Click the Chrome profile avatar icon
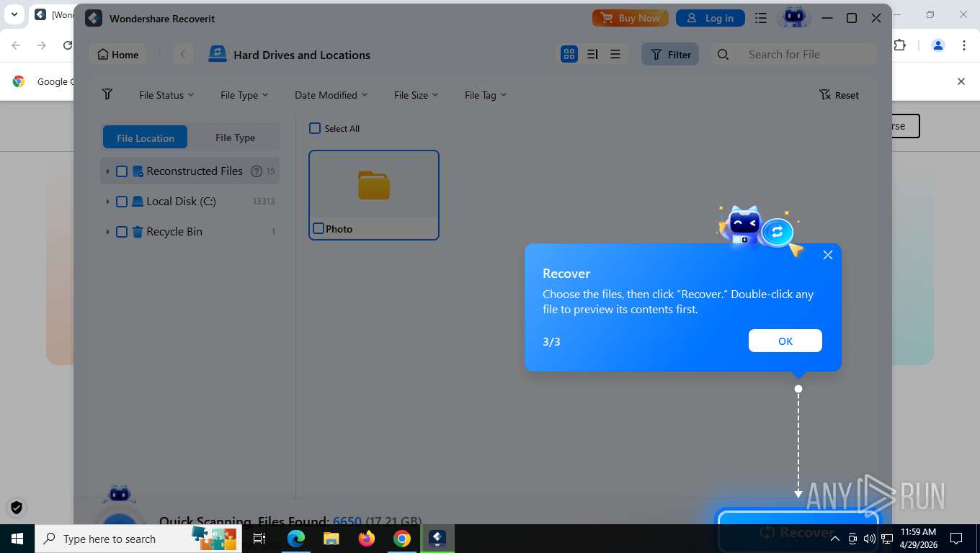This screenshot has width=980, height=553. coord(938,45)
